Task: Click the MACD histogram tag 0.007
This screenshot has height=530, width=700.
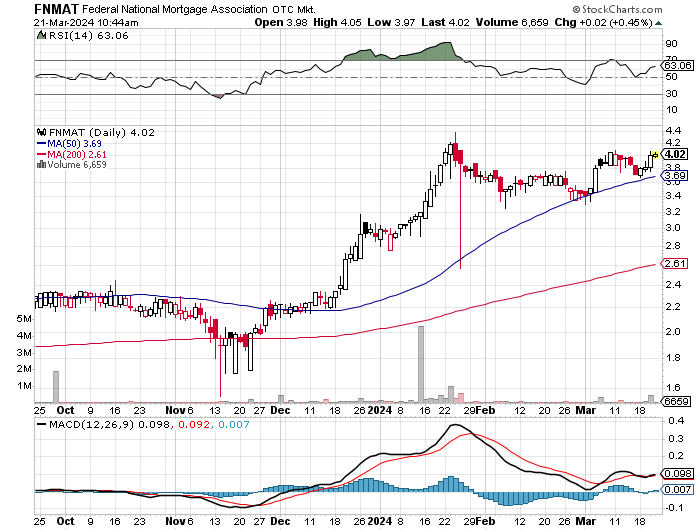Action: point(678,489)
